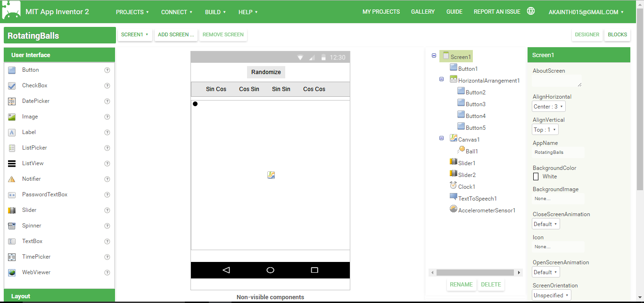Click the ListView palette icon
This screenshot has height=303, width=644.
click(x=12, y=163)
